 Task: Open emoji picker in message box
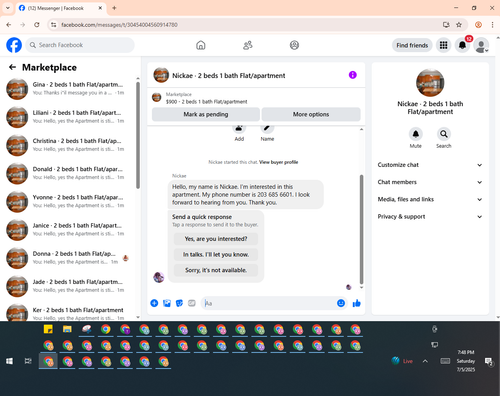(x=341, y=303)
